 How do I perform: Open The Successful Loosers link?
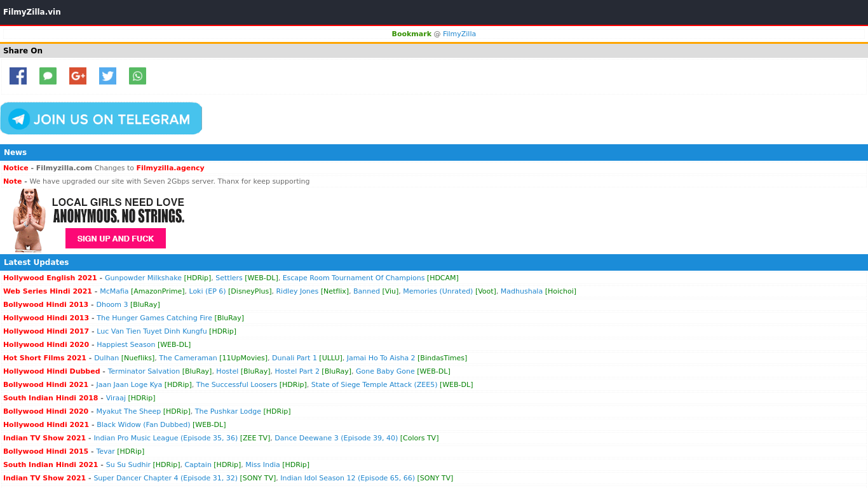[x=236, y=385]
